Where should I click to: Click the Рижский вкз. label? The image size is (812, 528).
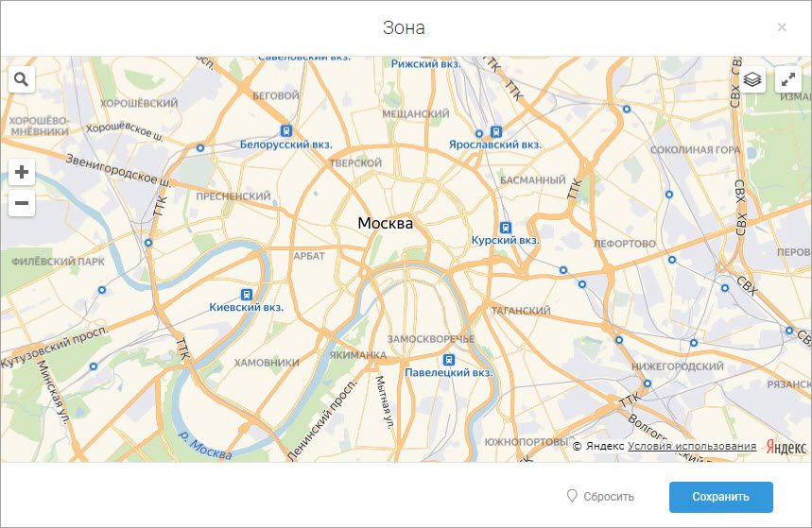[x=425, y=63]
